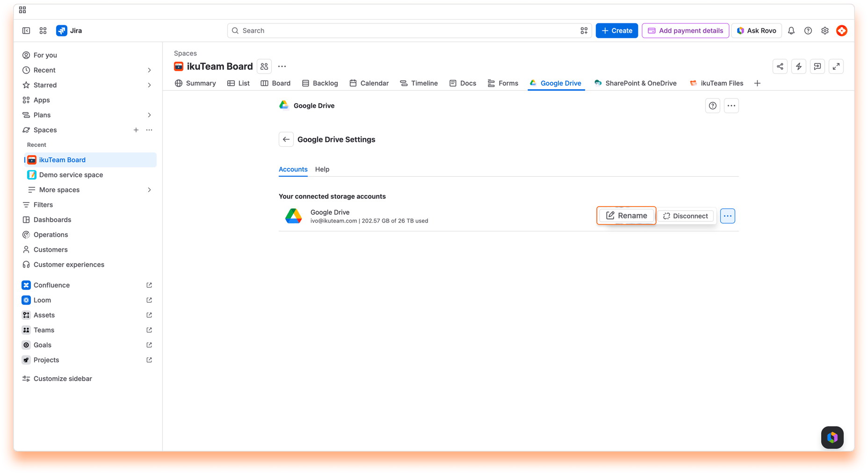Click Customize sidebar
Screen dimensions: 868x474
87,379
